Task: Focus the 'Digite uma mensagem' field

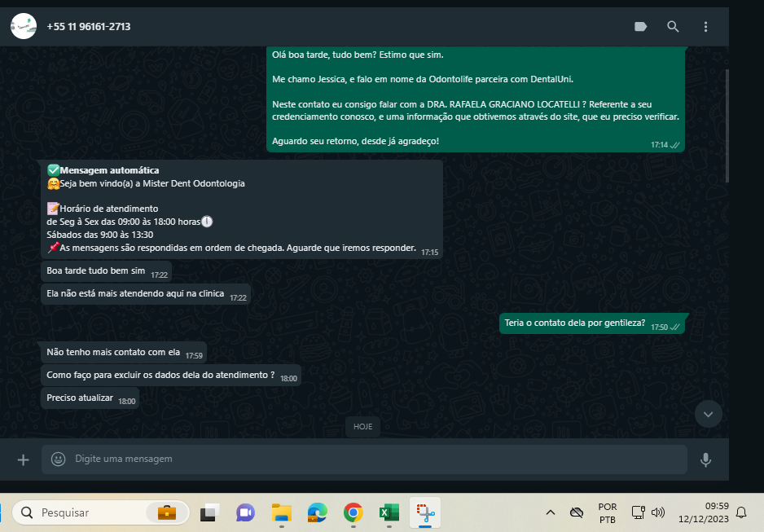Action: tap(364, 459)
